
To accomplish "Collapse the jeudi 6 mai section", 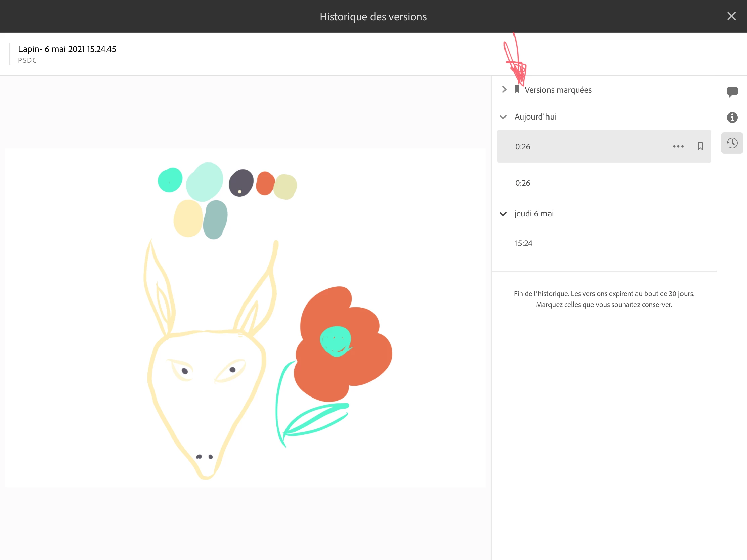I will [x=503, y=214].
